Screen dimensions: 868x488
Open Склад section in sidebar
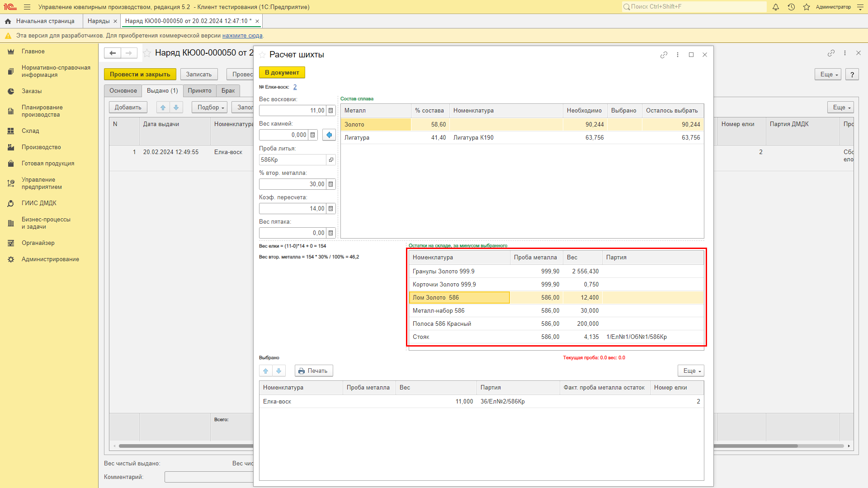coord(30,131)
